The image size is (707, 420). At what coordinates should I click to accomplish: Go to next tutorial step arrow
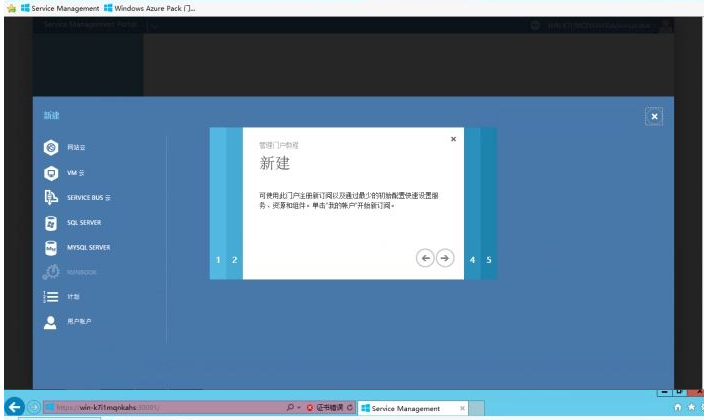pos(445,258)
